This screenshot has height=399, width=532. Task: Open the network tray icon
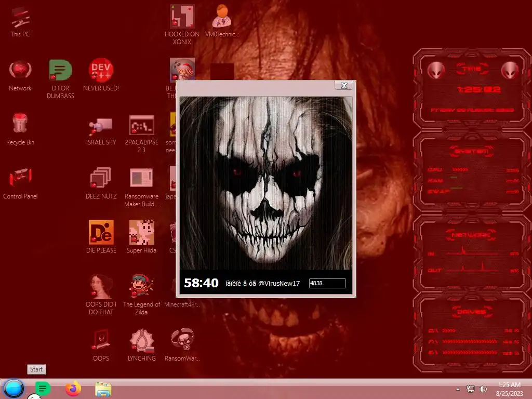(471, 389)
